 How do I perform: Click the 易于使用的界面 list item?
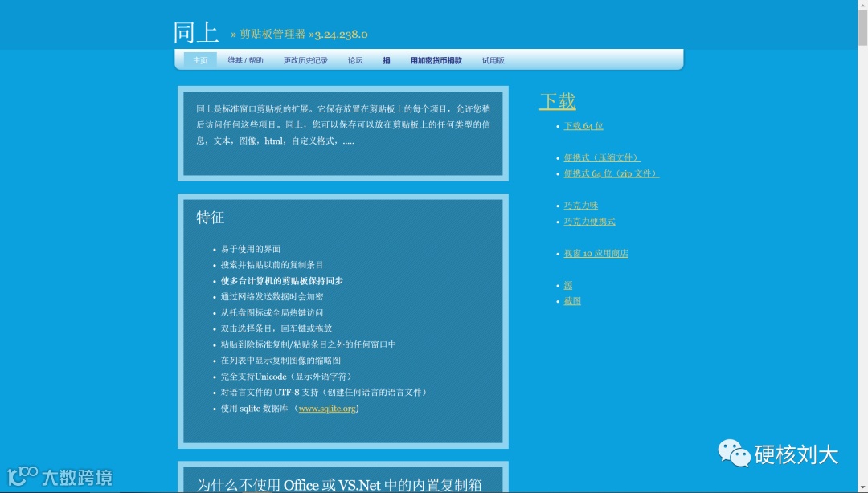[251, 249]
